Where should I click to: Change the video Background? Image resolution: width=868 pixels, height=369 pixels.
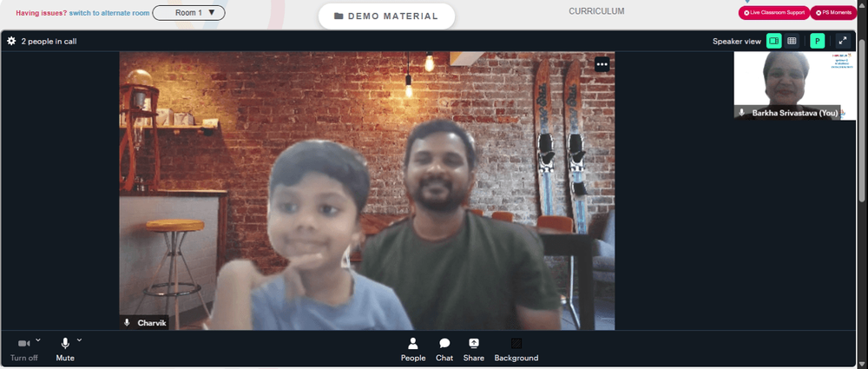pyautogui.click(x=516, y=350)
